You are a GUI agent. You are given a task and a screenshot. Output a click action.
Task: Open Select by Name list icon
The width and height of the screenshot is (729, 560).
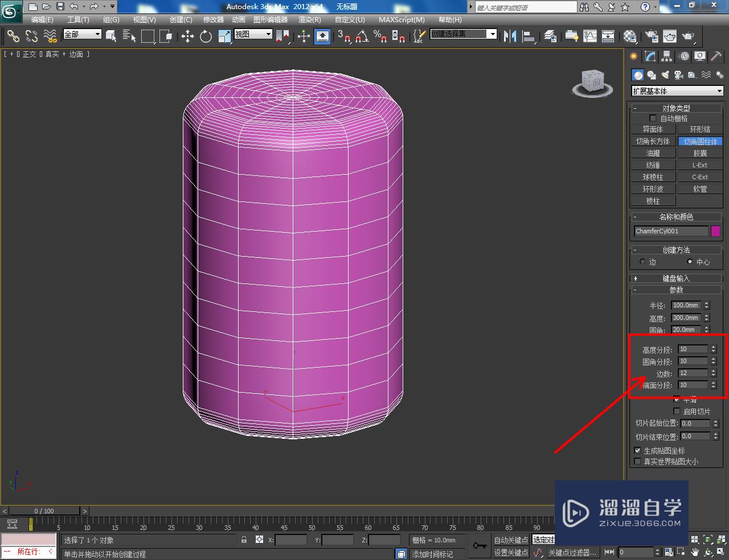[129, 36]
